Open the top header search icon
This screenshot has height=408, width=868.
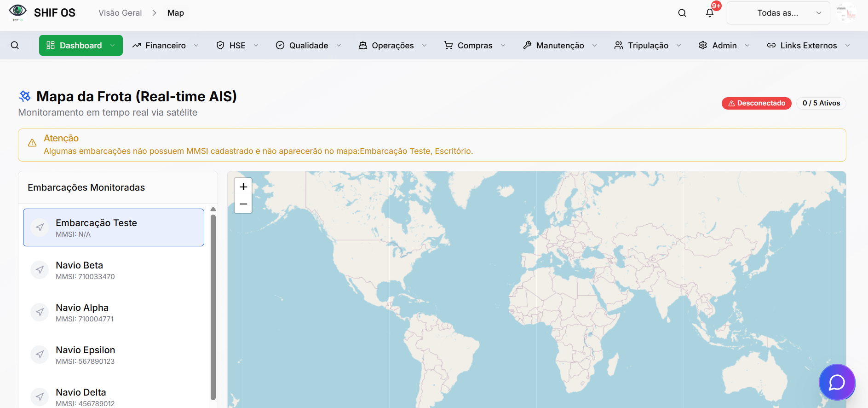click(x=682, y=13)
